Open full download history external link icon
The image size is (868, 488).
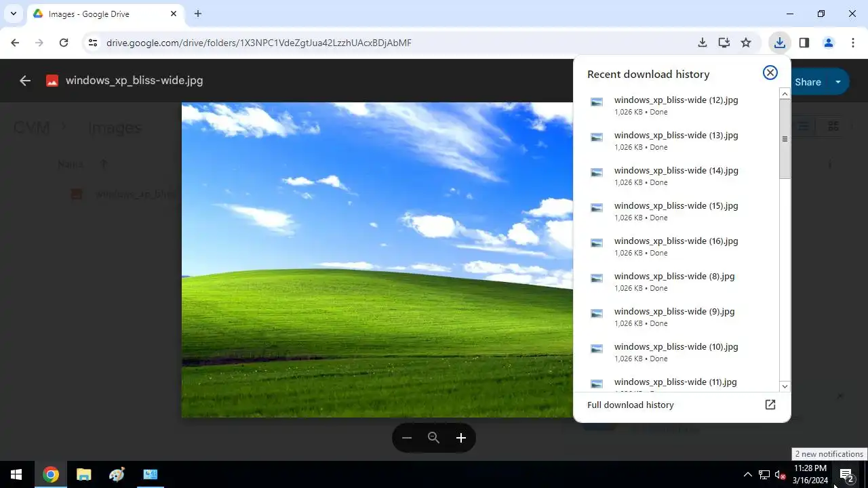tap(770, 405)
